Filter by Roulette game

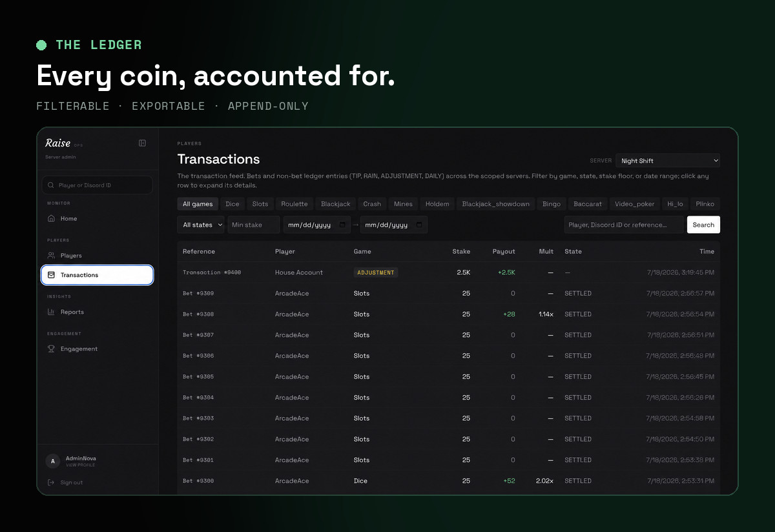pos(294,204)
